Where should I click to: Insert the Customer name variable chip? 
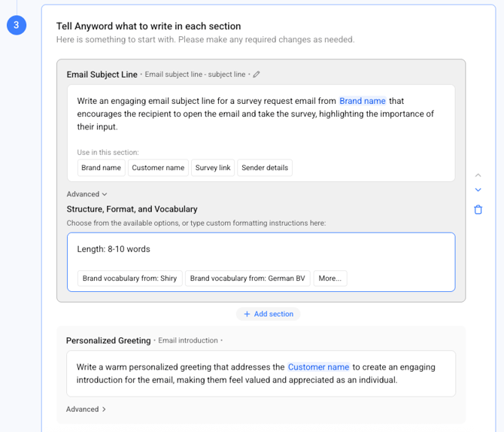(x=158, y=168)
